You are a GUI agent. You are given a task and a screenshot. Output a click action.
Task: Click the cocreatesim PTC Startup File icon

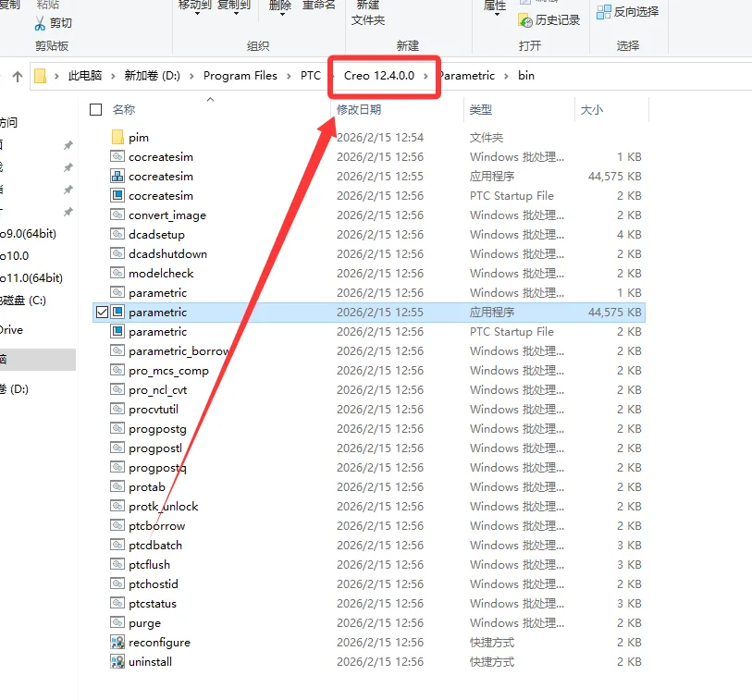pos(117,196)
